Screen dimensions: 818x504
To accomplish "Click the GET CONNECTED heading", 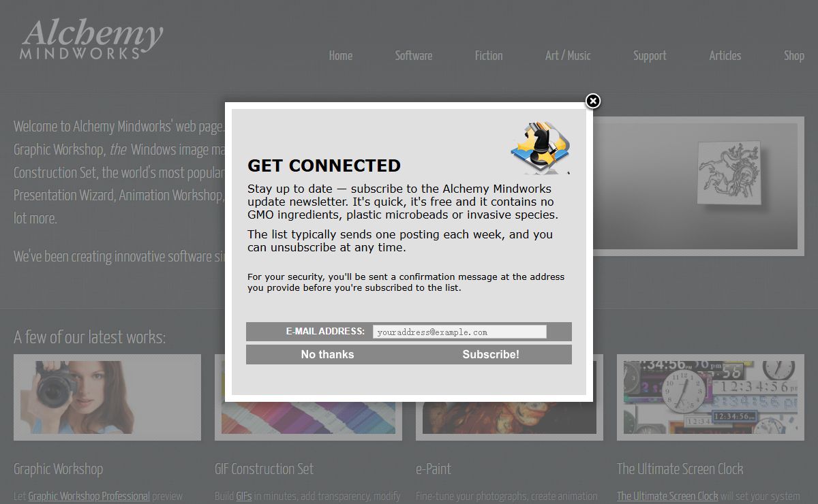I will (324, 166).
